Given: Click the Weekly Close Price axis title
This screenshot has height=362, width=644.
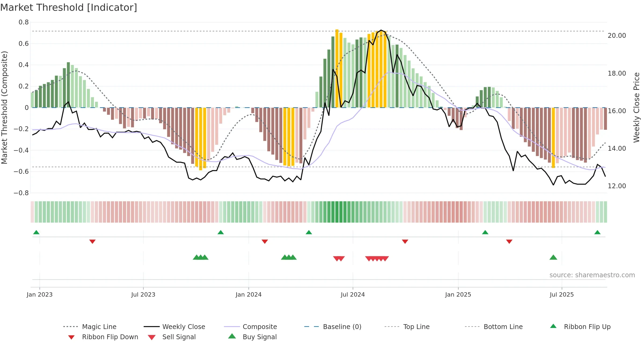Looking at the screenshot, I should (x=636, y=107).
